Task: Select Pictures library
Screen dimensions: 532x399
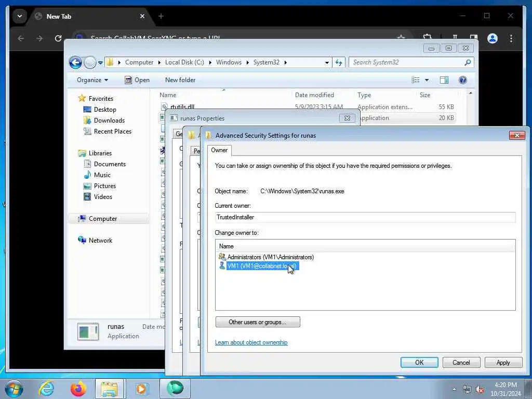Action: coord(104,185)
